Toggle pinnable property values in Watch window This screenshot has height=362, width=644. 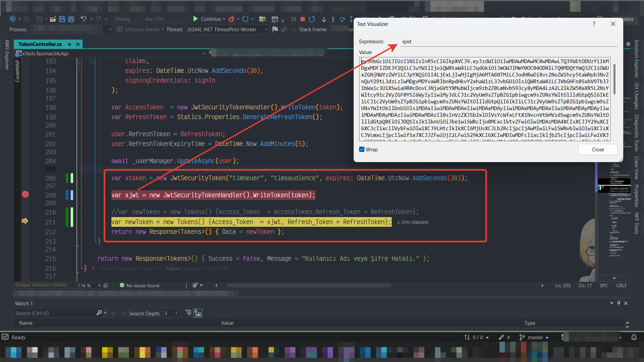click(x=198, y=313)
